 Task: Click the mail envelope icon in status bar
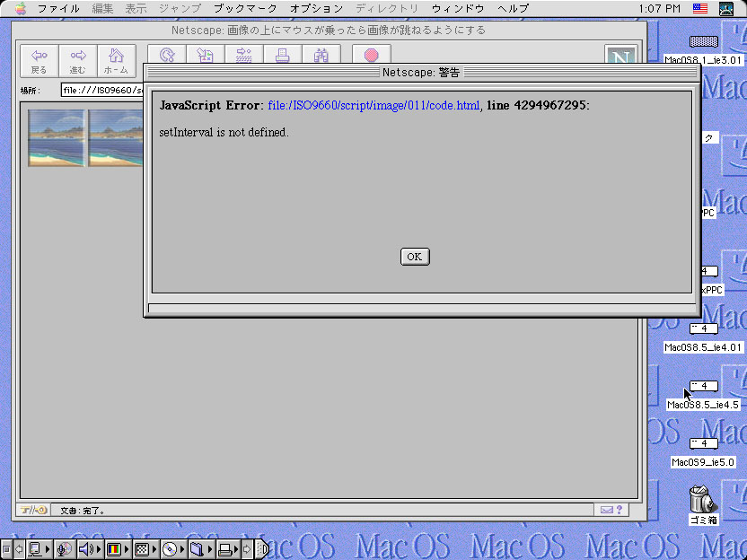pyautogui.click(x=606, y=510)
